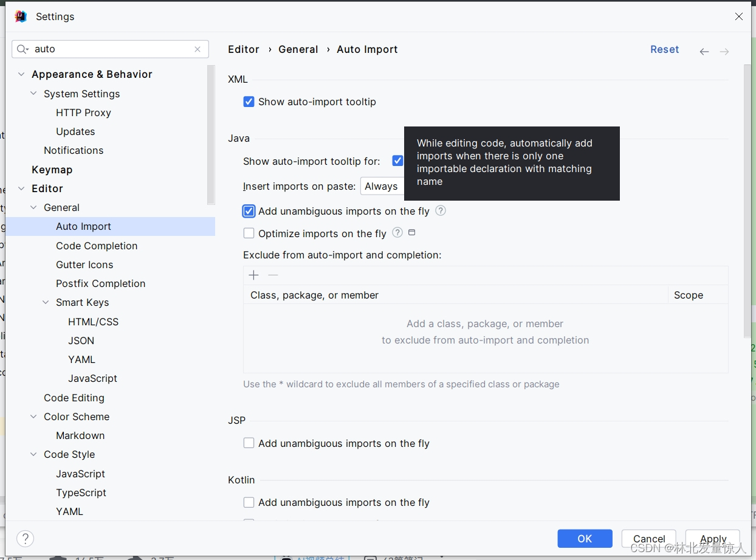Collapse the Appearance & Behavior node
The height and width of the screenshot is (560, 756).
(21, 74)
